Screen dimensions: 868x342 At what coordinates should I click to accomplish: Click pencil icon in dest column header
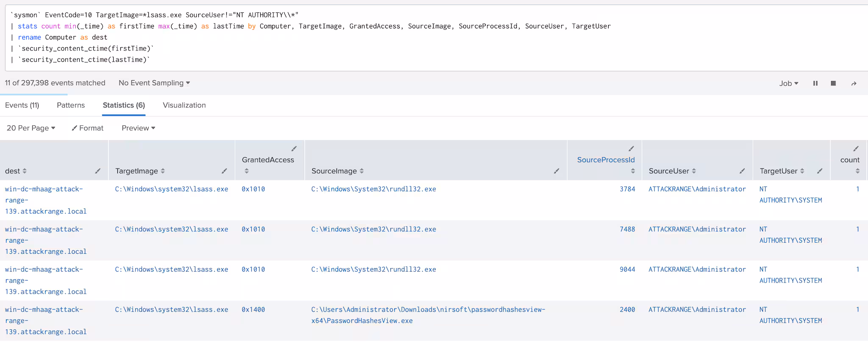(97, 171)
